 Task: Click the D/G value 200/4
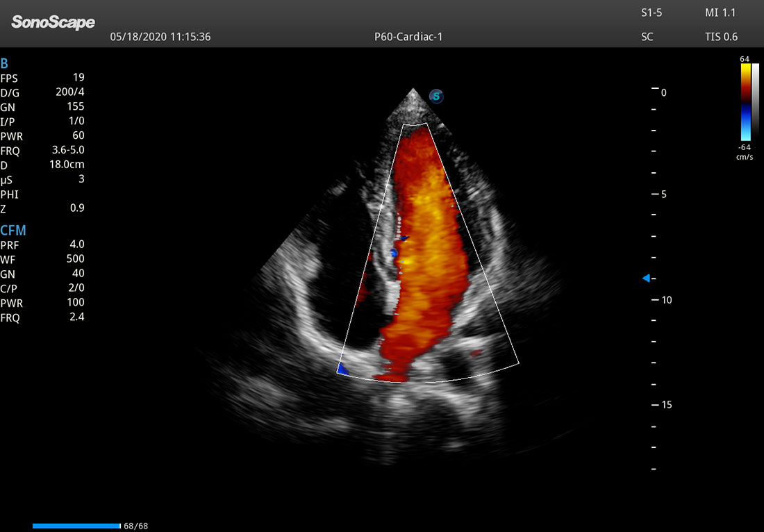pyautogui.click(x=70, y=92)
